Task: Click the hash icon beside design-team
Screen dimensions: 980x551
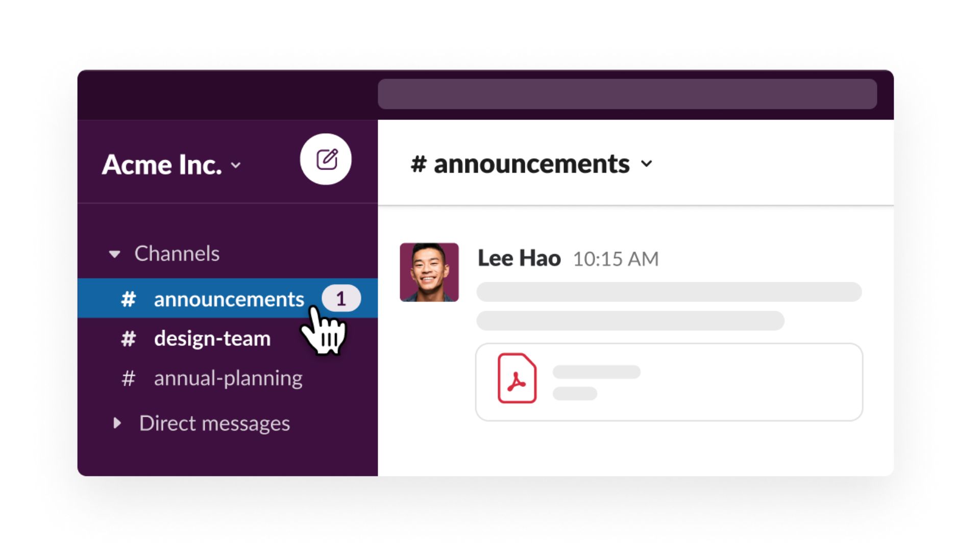Action: [128, 339]
